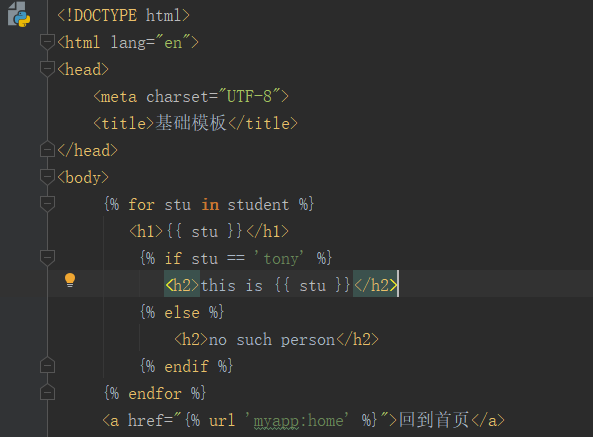Image resolution: width=593 pixels, height=437 pixels.
Task: Click fold marker beside closing head tag
Action: point(47,150)
